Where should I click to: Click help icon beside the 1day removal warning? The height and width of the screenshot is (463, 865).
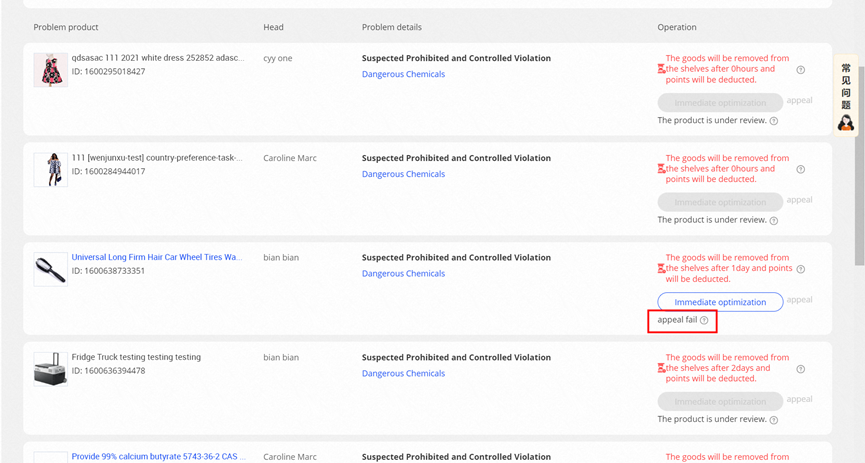tap(800, 269)
